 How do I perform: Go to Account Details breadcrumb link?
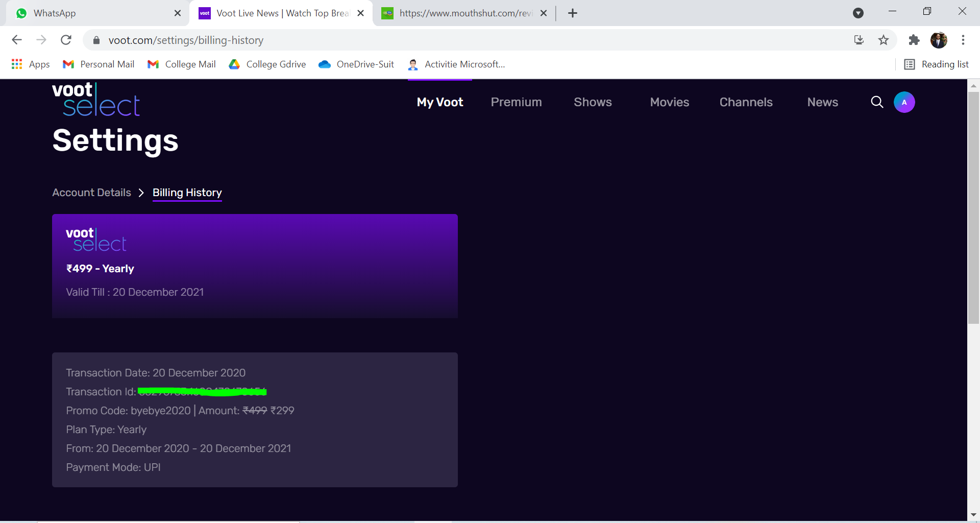[x=92, y=193]
